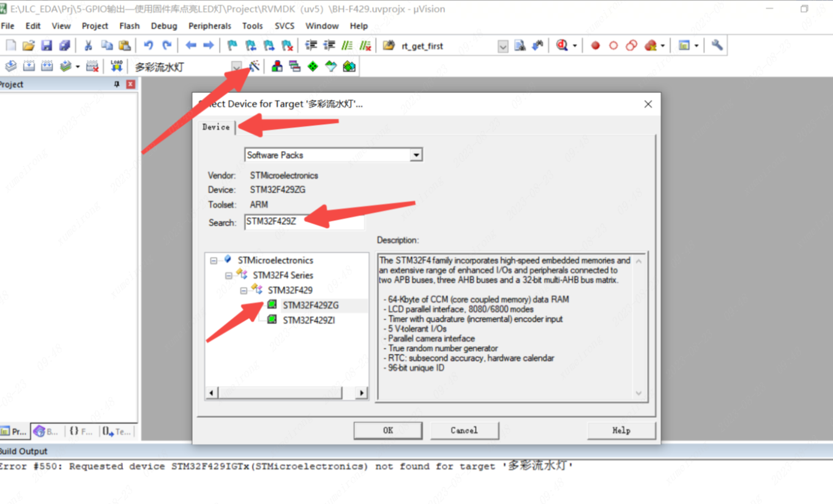
Task: Click the Undo arrow icon
Action: (148, 46)
